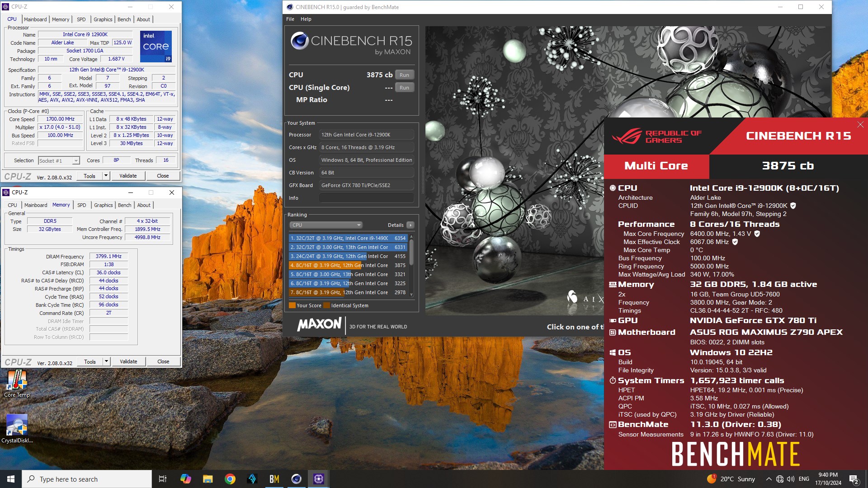Image resolution: width=868 pixels, height=488 pixels.
Task: Click the Cinebench R15 logo icon
Action: [299, 41]
